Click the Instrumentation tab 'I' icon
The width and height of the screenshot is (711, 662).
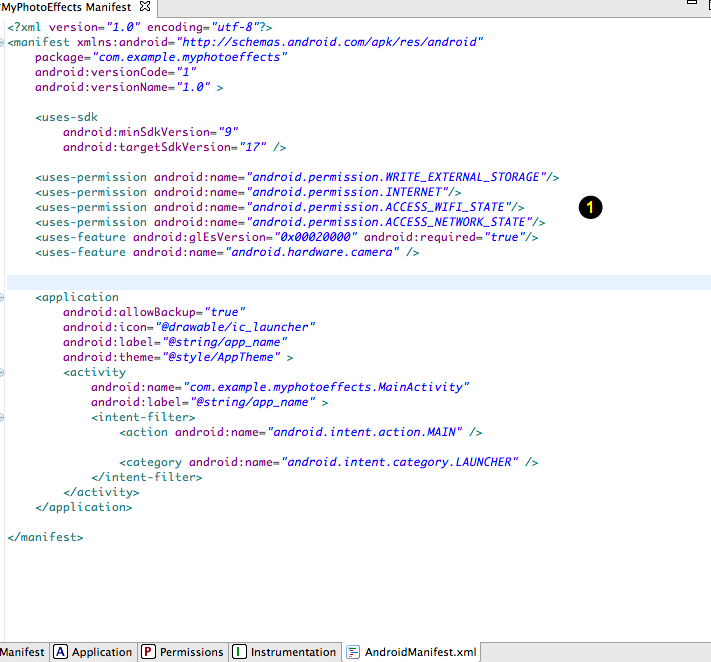tap(239, 652)
